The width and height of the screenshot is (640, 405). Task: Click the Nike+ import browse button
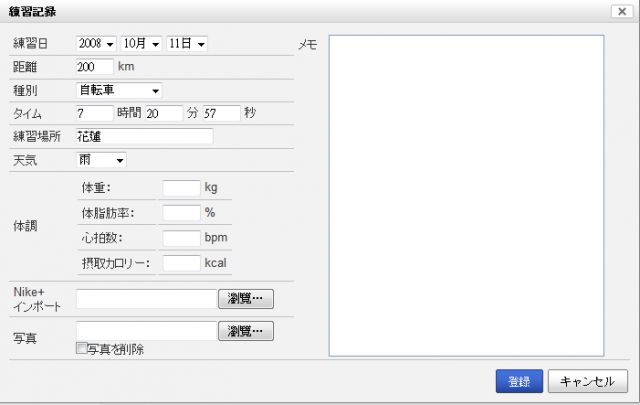[x=246, y=299]
